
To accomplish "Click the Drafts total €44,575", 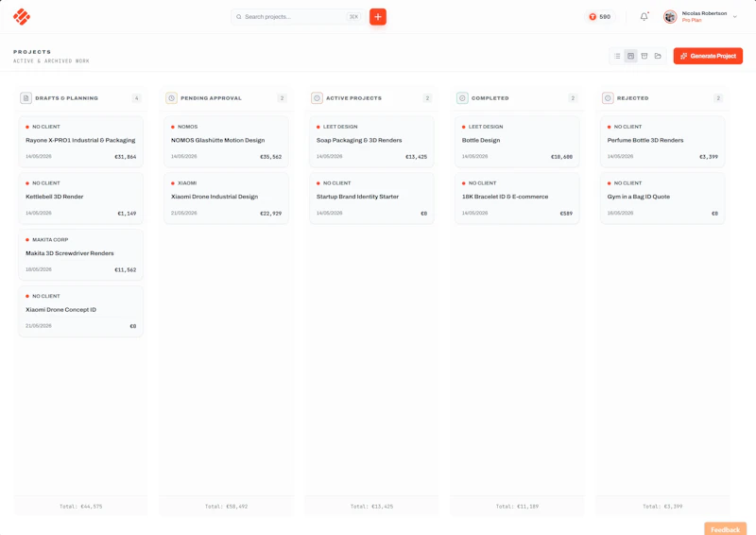I will [x=81, y=507].
